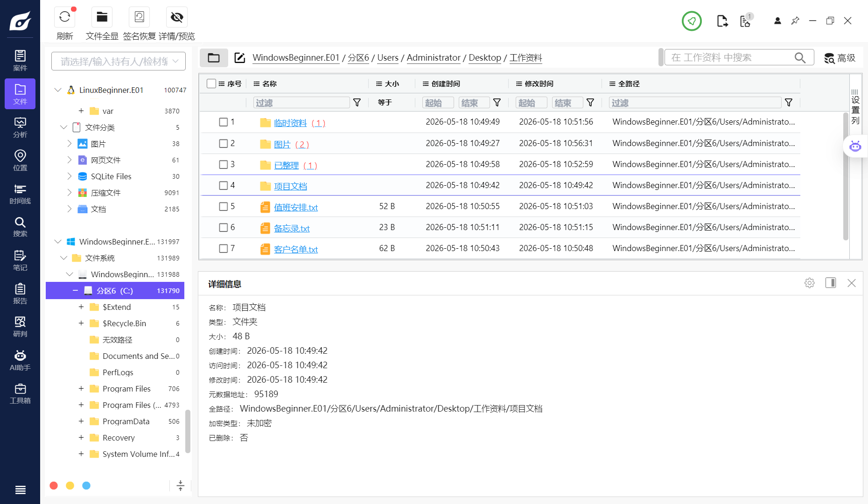This screenshot has width=868, height=504.
Task: Click the floating robot assistant icon
Action: tap(855, 147)
